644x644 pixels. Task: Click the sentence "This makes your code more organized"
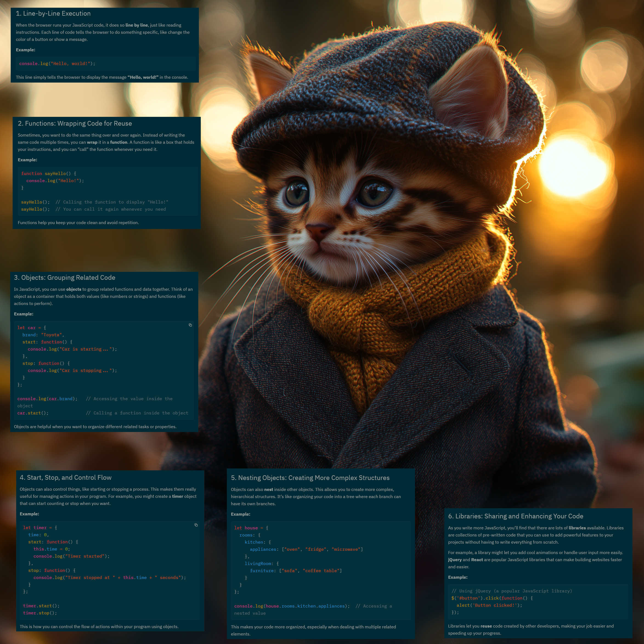tap(313, 630)
